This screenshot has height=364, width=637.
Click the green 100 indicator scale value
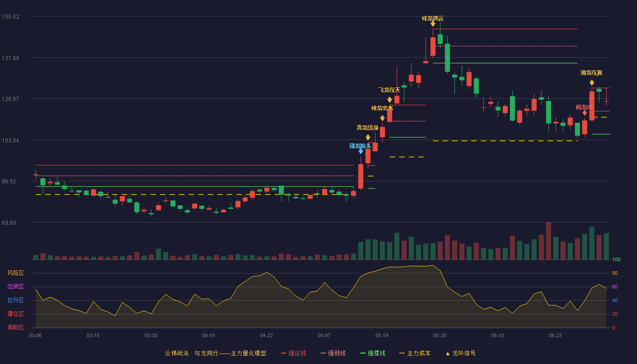point(616,260)
